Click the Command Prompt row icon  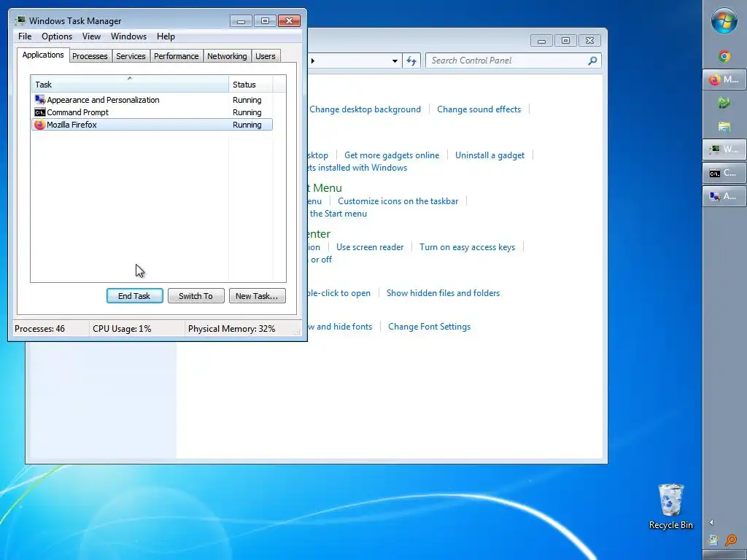click(40, 112)
